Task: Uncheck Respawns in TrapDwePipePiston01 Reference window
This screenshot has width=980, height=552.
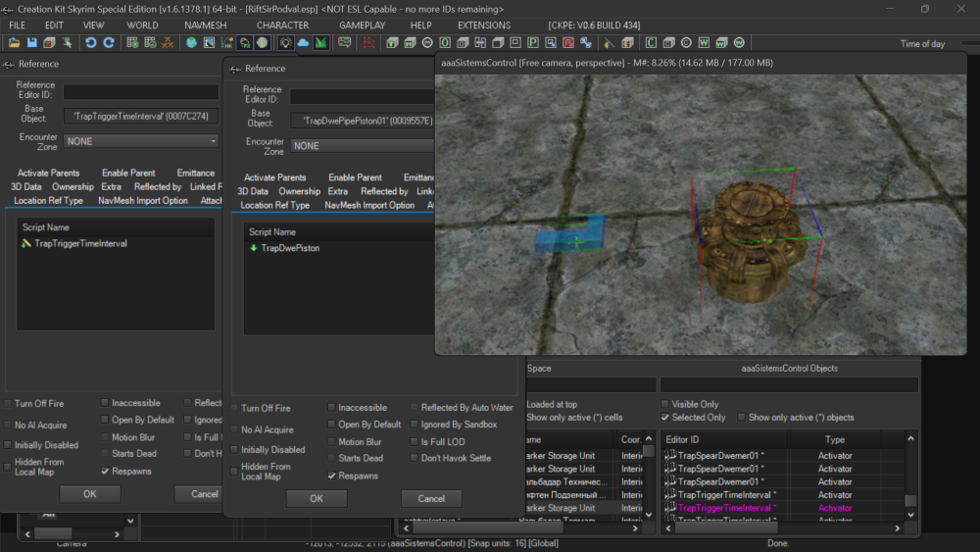Action: click(332, 476)
